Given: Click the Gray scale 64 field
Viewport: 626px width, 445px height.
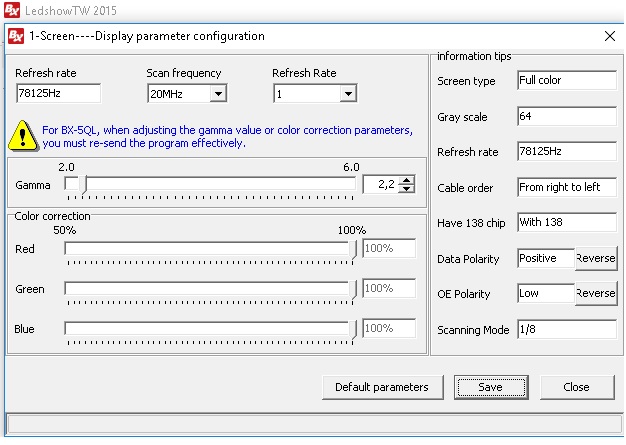Looking at the screenshot, I should coord(567,116).
